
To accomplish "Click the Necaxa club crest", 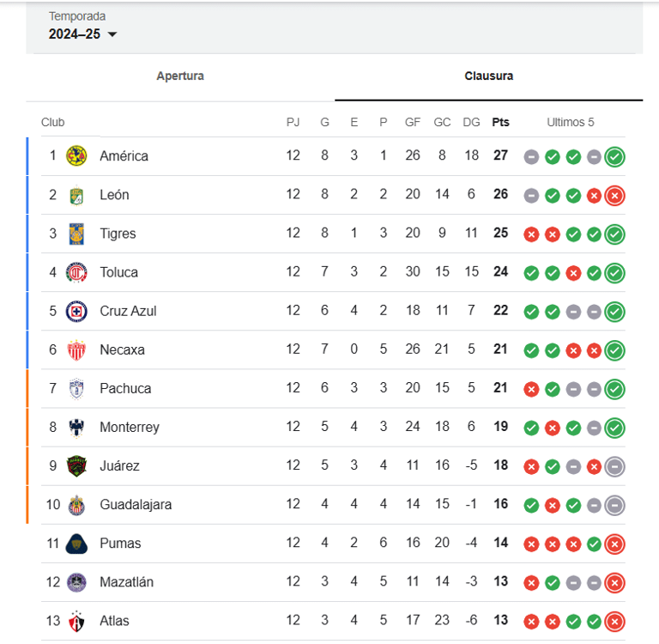I will click(x=76, y=349).
